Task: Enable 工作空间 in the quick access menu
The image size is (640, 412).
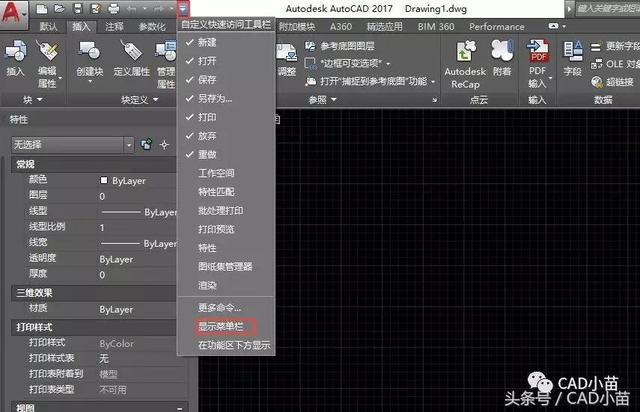Action: pos(226,173)
